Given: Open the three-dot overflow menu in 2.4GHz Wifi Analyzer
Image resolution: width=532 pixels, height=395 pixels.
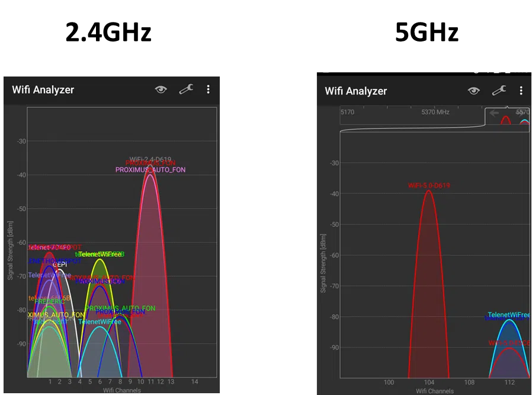Looking at the screenshot, I should click(209, 90).
